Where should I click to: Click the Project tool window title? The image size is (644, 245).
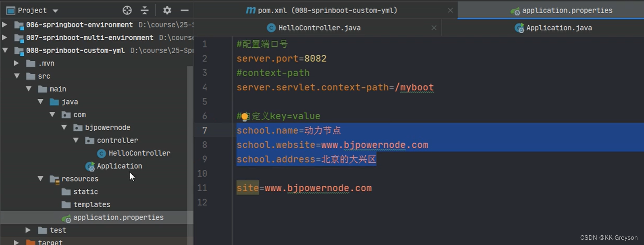32,10
